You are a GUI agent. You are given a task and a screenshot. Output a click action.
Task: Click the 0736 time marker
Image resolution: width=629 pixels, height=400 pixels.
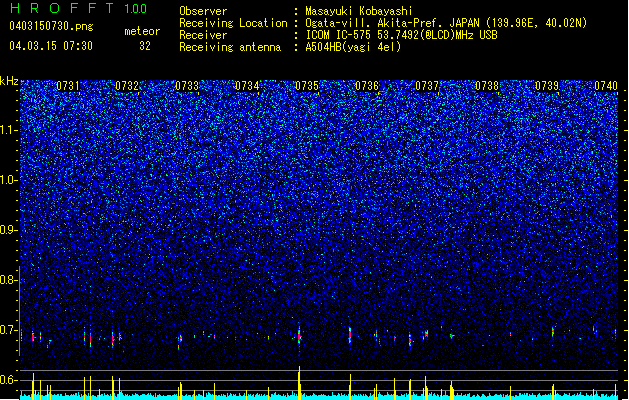click(x=367, y=86)
